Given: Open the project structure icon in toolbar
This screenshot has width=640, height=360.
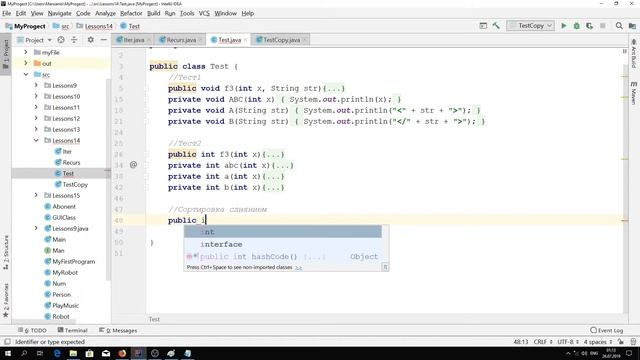Looking at the screenshot, I should 632,26.
